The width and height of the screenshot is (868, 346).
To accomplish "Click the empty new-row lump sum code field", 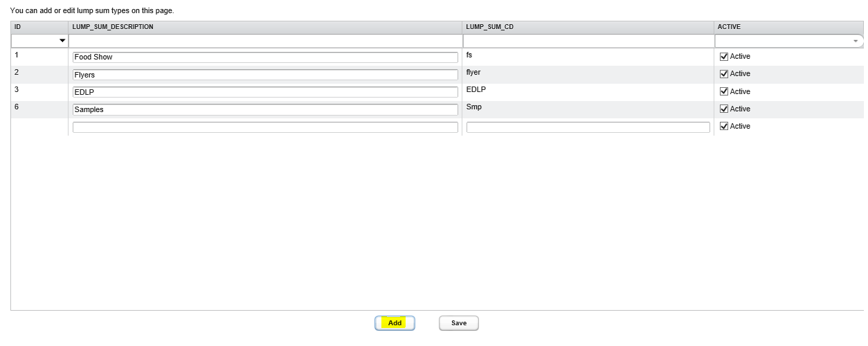I will tap(588, 127).
